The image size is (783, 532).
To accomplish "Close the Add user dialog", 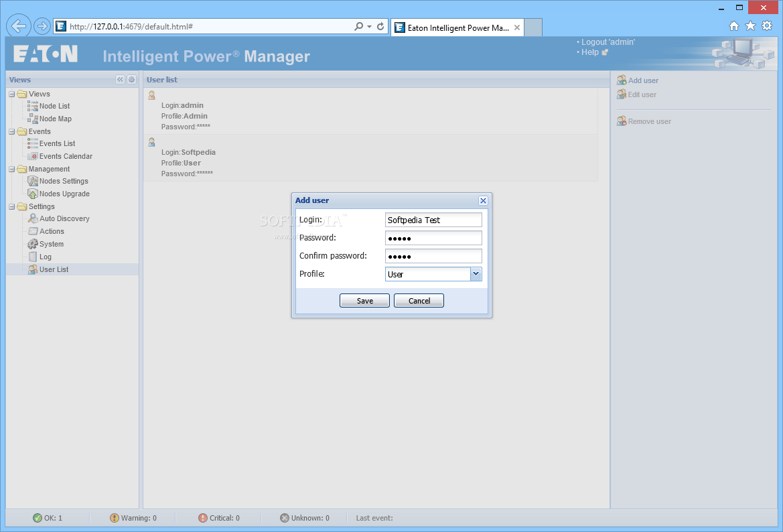I will click(x=483, y=200).
